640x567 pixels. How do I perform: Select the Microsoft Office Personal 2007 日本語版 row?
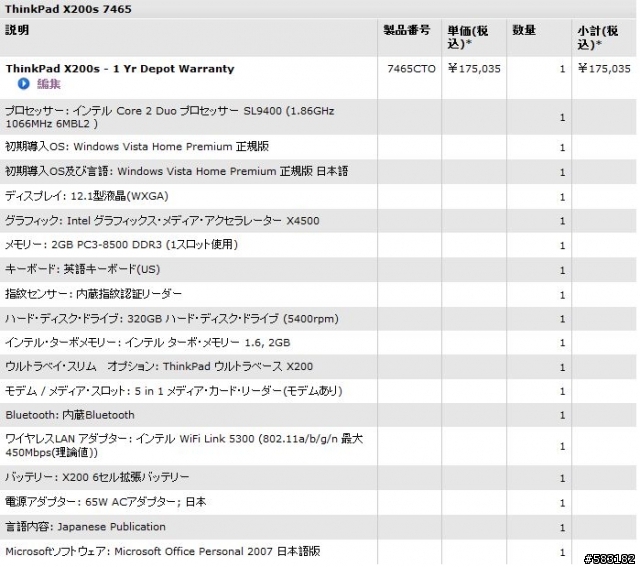(318, 552)
